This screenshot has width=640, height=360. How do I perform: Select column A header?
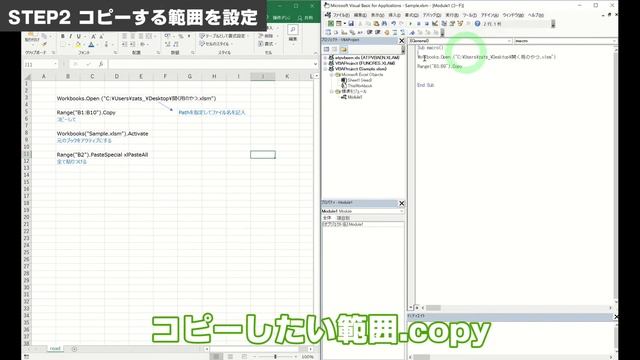pos(43,76)
